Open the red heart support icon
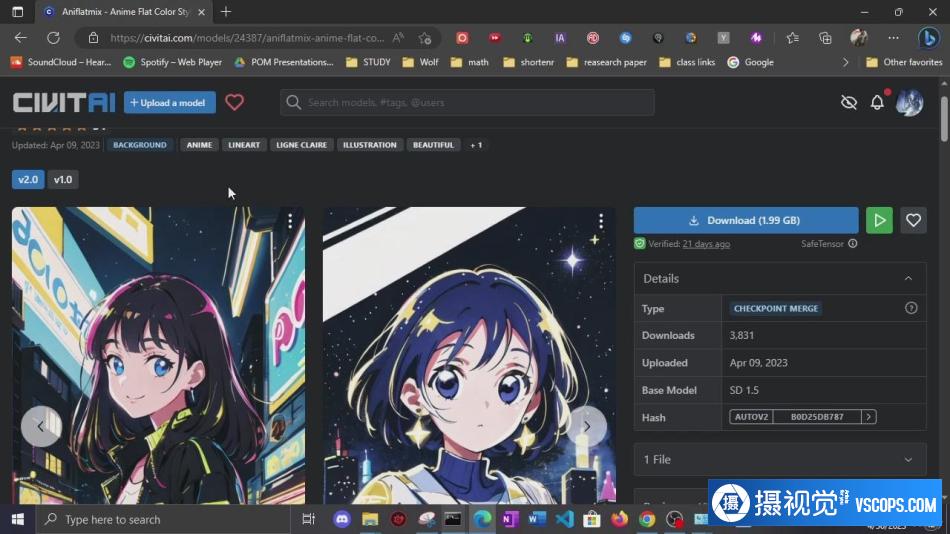This screenshot has height=534, width=950. [234, 102]
